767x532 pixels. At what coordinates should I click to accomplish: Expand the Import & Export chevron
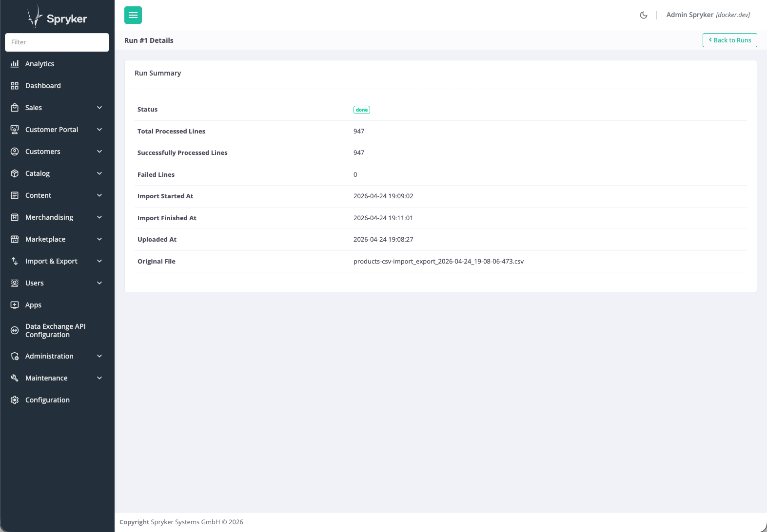(x=99, y=261)
